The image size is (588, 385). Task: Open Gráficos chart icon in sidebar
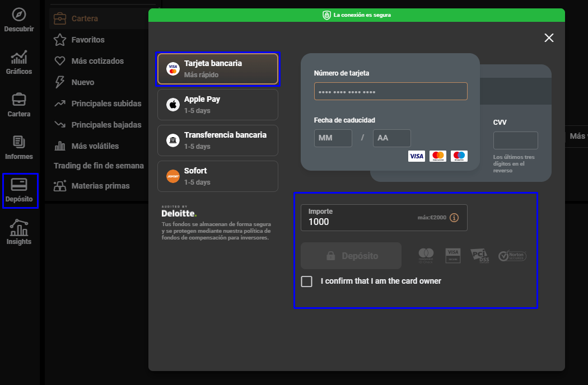(19, 58)
